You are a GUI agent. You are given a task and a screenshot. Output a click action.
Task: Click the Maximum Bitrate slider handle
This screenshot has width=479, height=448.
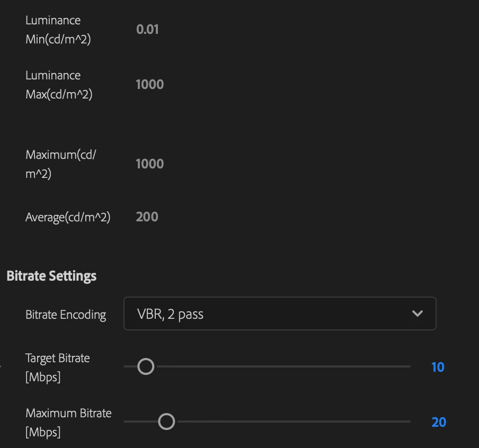pos(166,422)
